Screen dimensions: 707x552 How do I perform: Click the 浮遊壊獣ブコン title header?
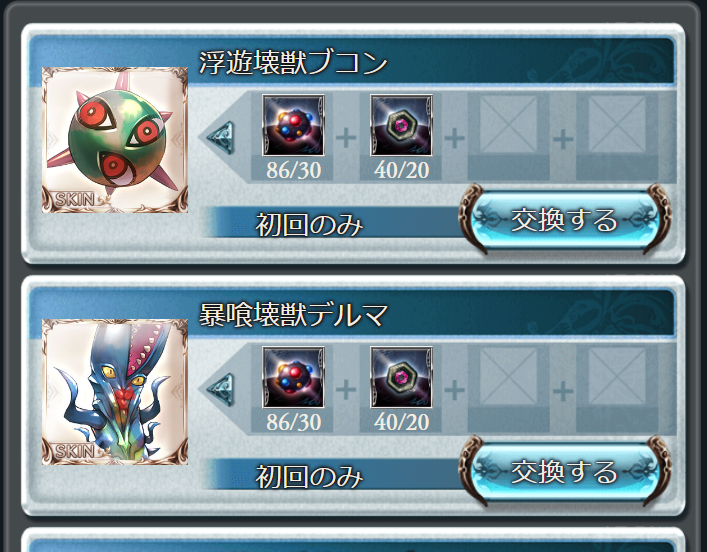293,62
